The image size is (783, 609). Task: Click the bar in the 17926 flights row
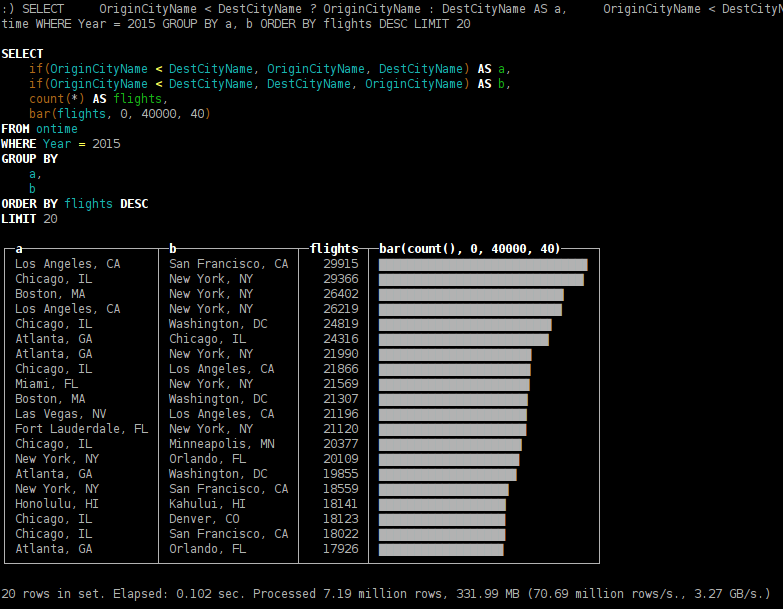[x=441, y=549]
